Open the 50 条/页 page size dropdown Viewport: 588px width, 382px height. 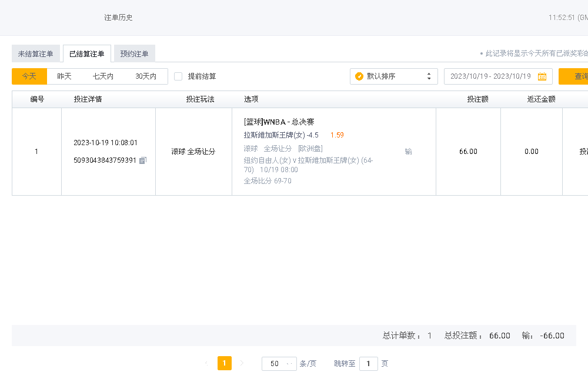click(279, 364)
